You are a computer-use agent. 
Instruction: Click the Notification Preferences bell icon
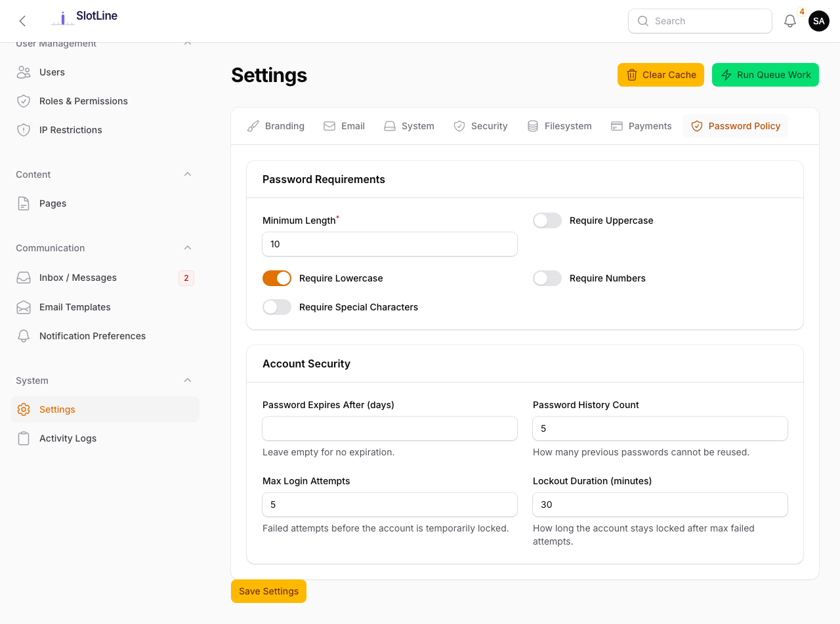click(24, 336)
